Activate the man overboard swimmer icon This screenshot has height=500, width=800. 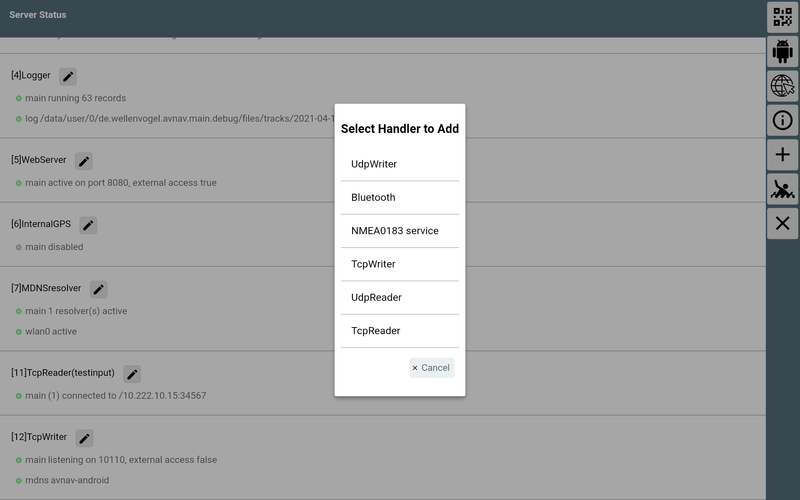tap(782, 189)
